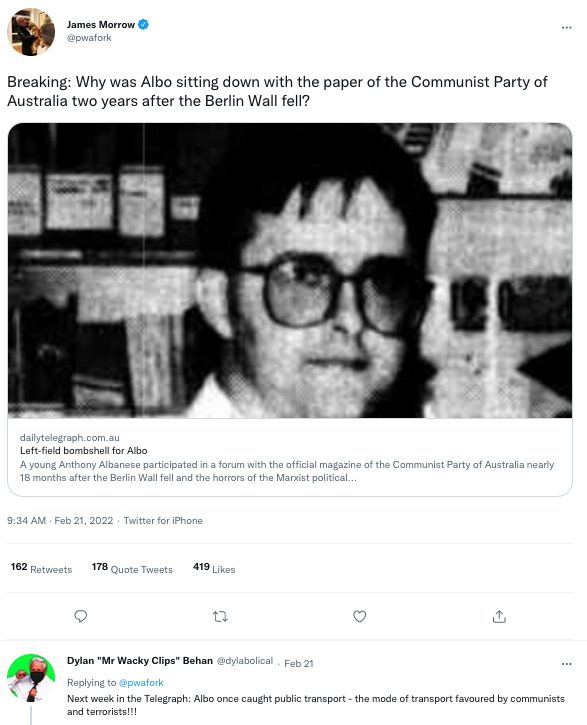This screenshot has height=725, width=587.
Task: Like the tweet with heart icon
Action: (x=360, y=616)
